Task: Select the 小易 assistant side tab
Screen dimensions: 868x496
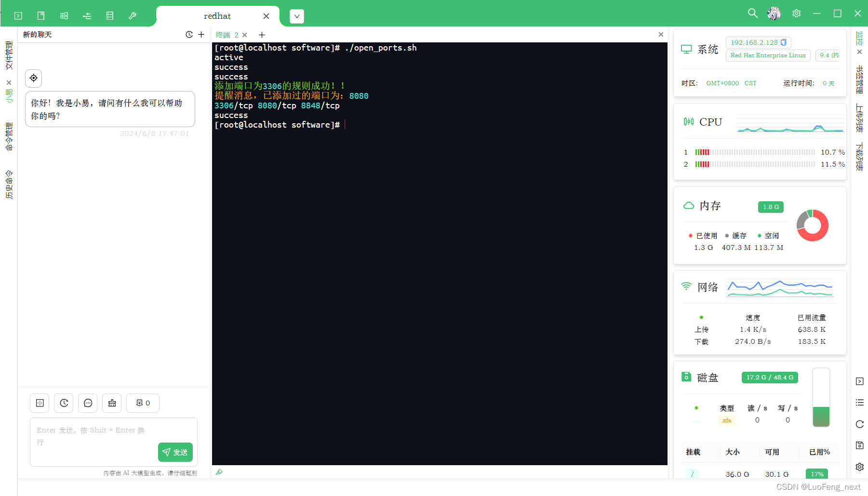Action: (9, 96)
